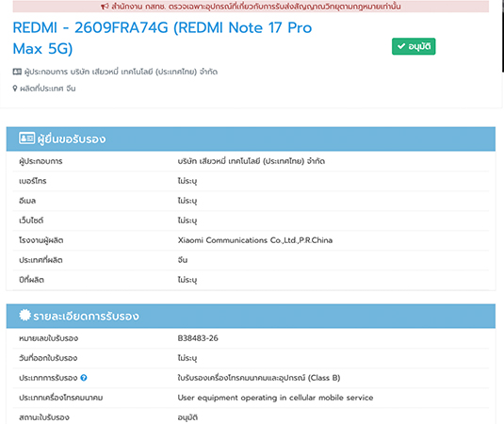
Task: Select the รายละเอียดการรับรอง section header
Action: [x=251, y=316]
